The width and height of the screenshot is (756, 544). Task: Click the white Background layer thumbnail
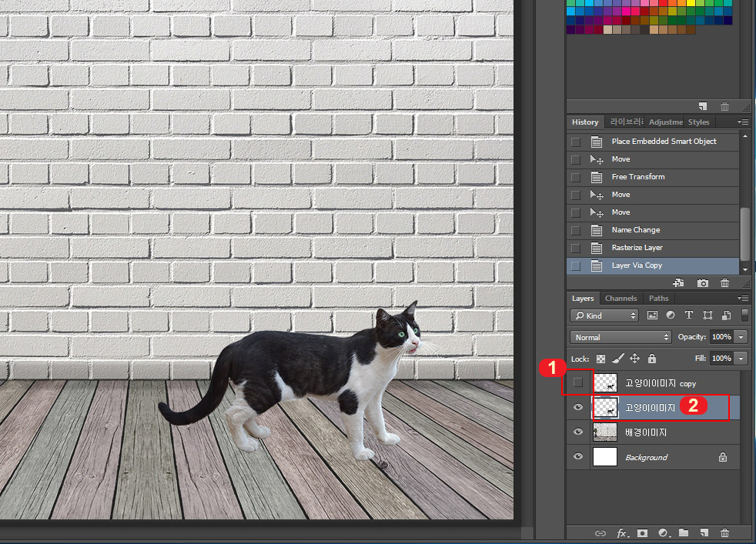tap(604, 457)
